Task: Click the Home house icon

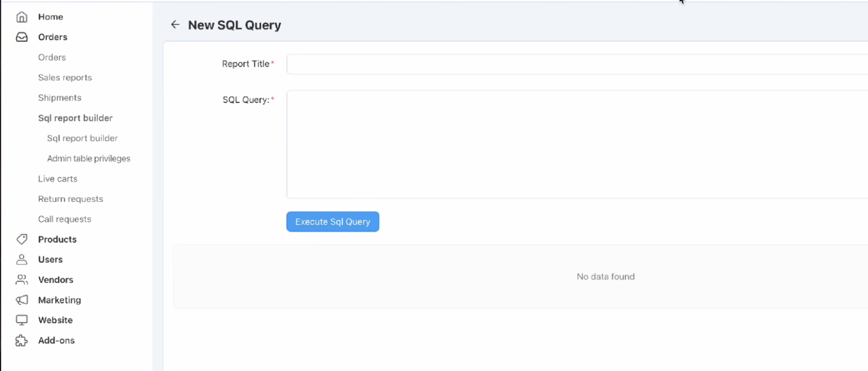Action: point(22,17)
